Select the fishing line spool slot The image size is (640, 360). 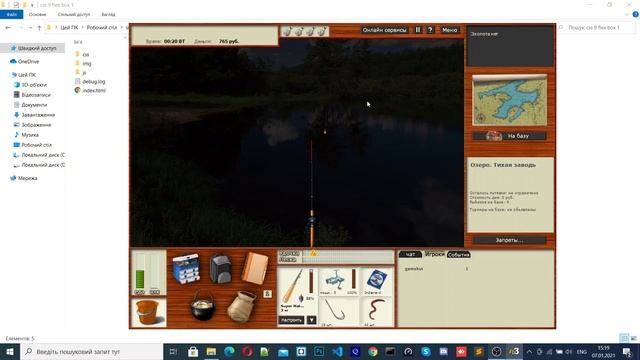coord(377,281)
